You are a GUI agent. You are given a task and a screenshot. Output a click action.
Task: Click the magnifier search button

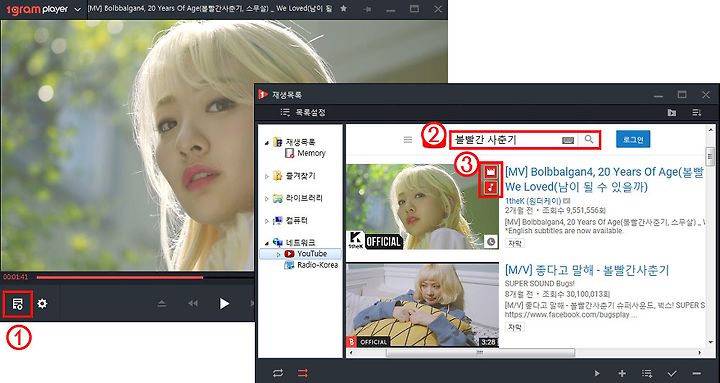pos(589,140)
